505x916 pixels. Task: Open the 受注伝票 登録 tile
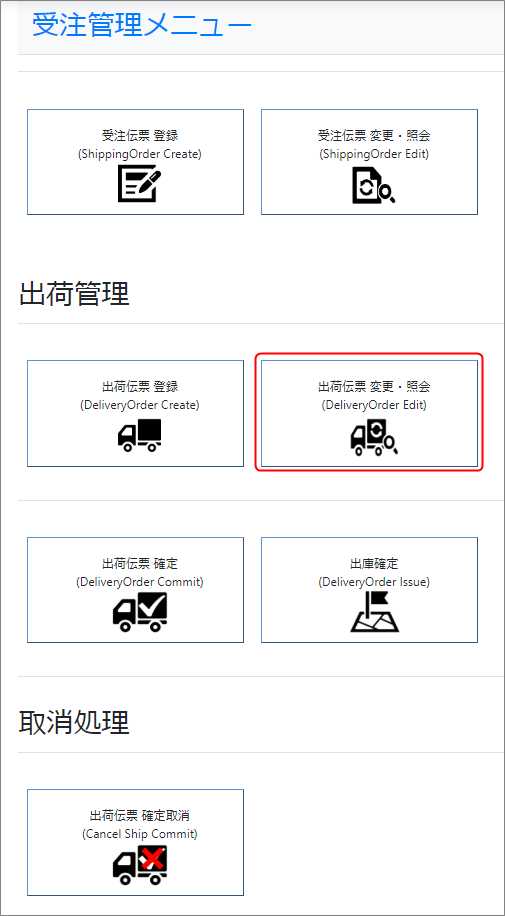click(x=136, y=161)
